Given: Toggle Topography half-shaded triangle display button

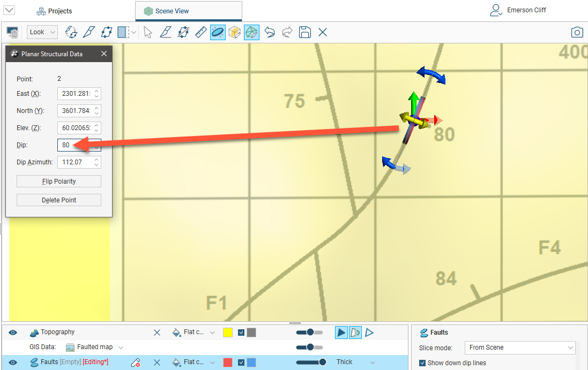Looking at the screenshot, I should (355, 333).
